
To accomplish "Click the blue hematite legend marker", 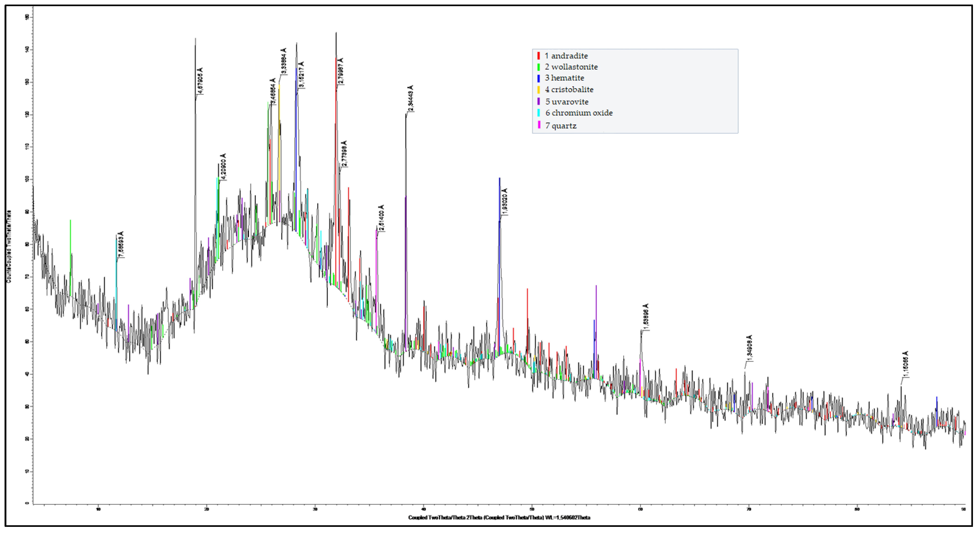I will (x=538, y=78).
